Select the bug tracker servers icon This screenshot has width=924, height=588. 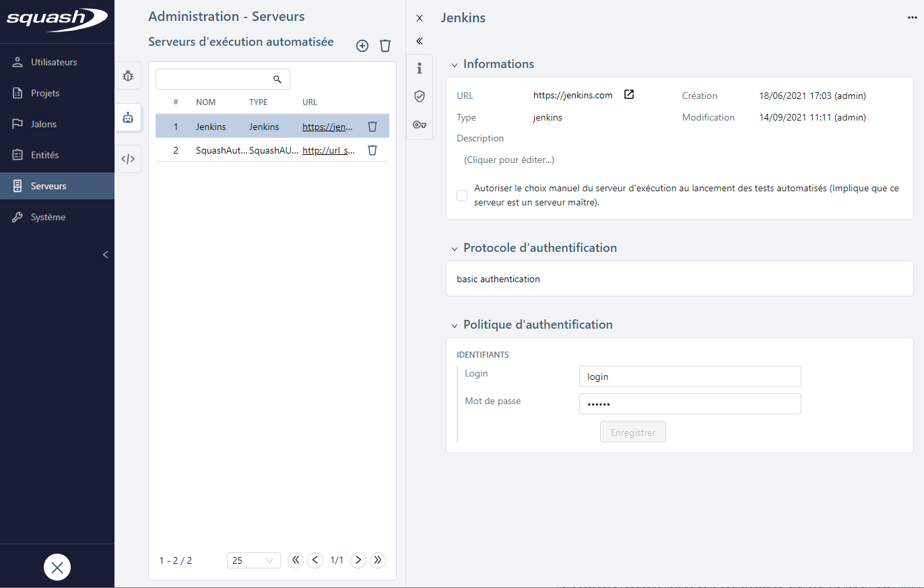coord(128,75)
